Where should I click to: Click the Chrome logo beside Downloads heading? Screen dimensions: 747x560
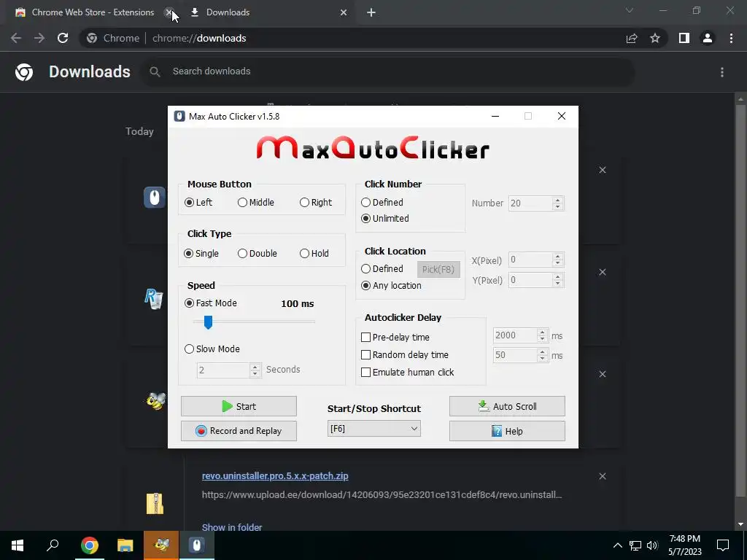coord(24,72)
